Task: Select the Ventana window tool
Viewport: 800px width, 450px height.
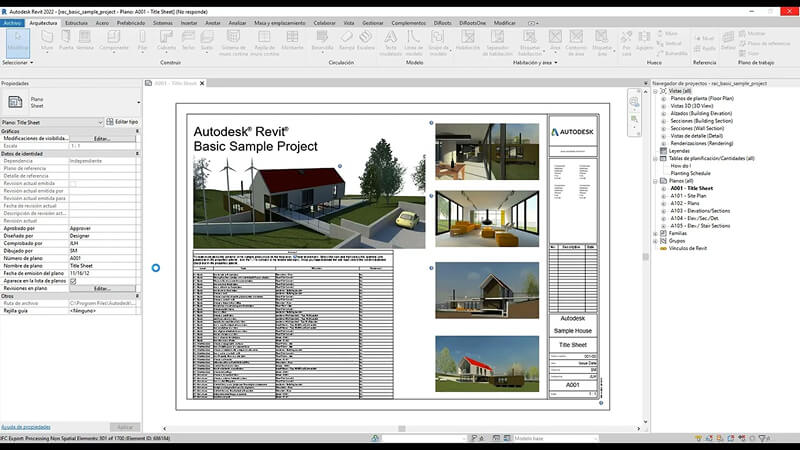Action: click(85, 41)
